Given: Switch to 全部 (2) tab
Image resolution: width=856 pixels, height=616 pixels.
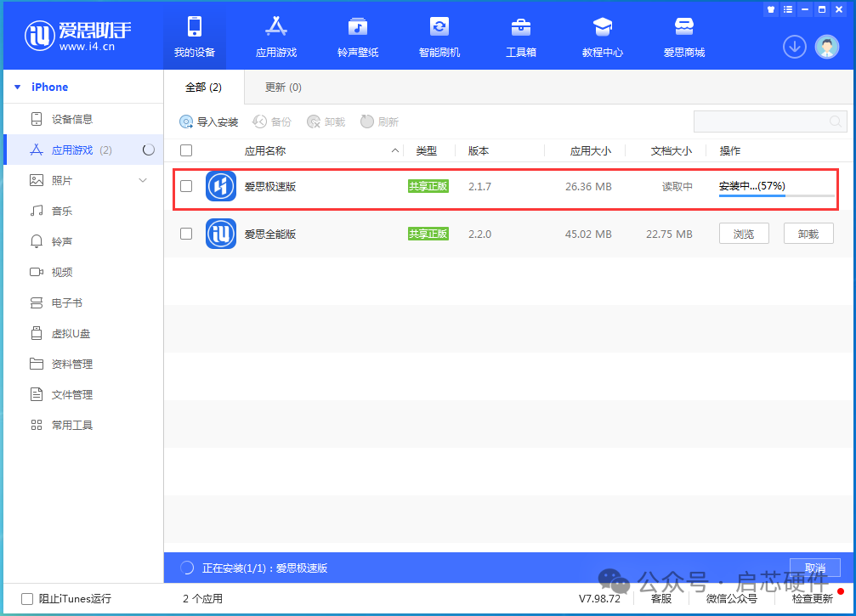Looking at the screenshot, I should click(x=204, y=88).
